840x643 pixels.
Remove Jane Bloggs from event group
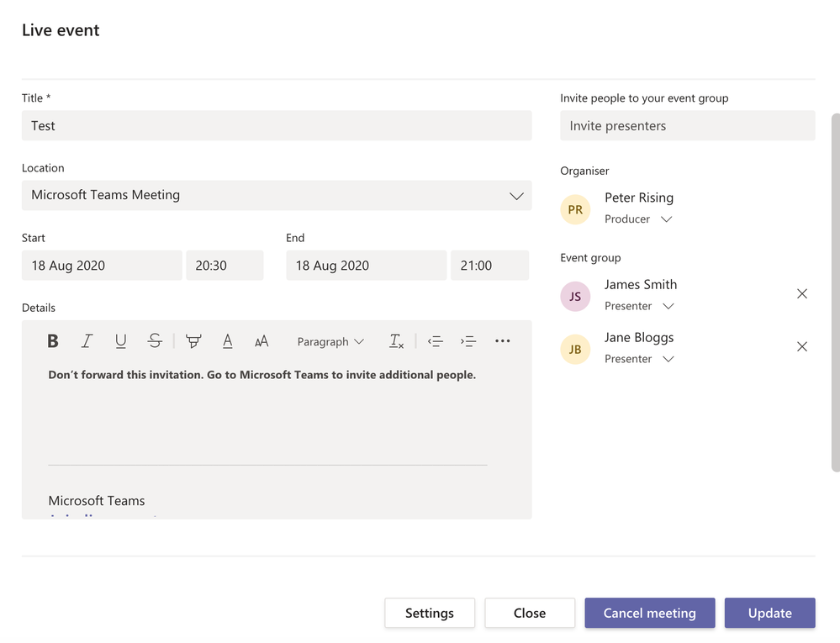pos(802,347)
